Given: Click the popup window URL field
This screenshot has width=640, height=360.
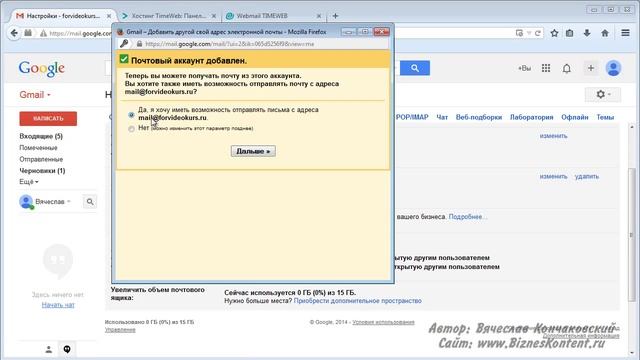Looking at the screenshot, I should [253, 44].
